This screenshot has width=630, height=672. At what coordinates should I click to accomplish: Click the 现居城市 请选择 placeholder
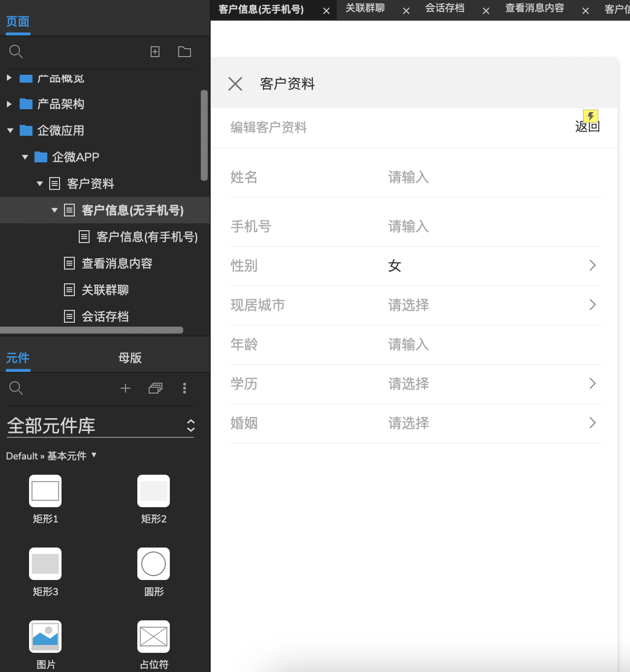point(409,305)
